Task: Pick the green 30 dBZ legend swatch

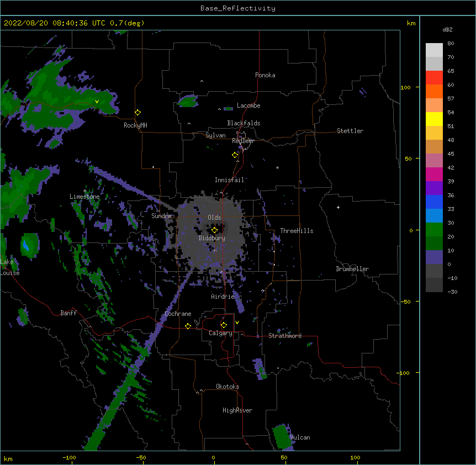Action: coord(434,230)
